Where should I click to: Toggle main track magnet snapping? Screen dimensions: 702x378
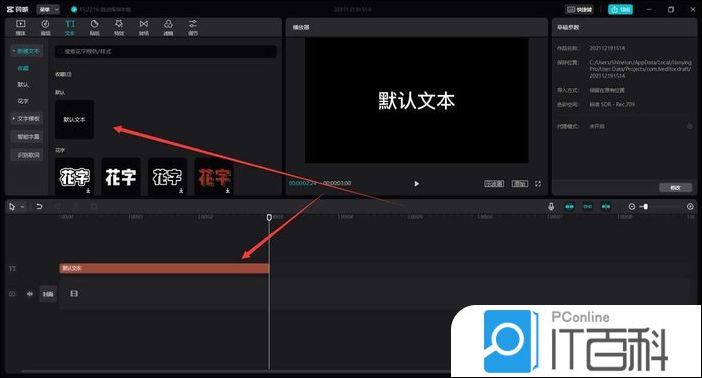tap(569, 206)
